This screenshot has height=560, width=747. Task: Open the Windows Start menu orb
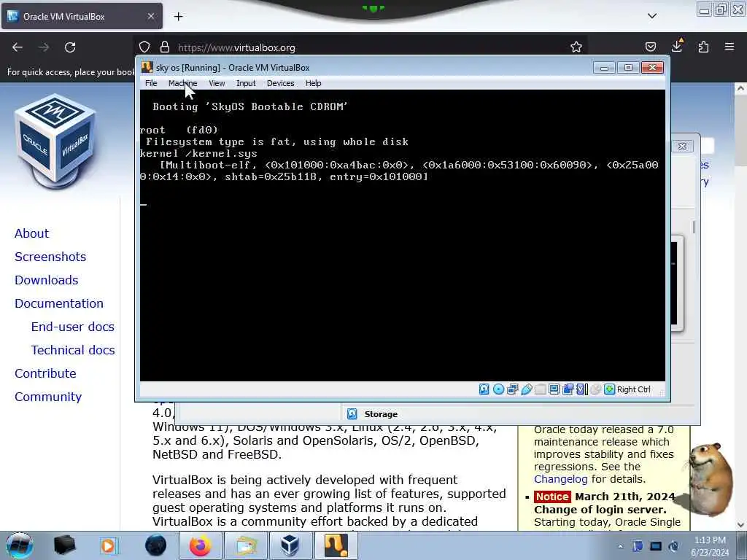pyautogui.click(x=19, y=545)
